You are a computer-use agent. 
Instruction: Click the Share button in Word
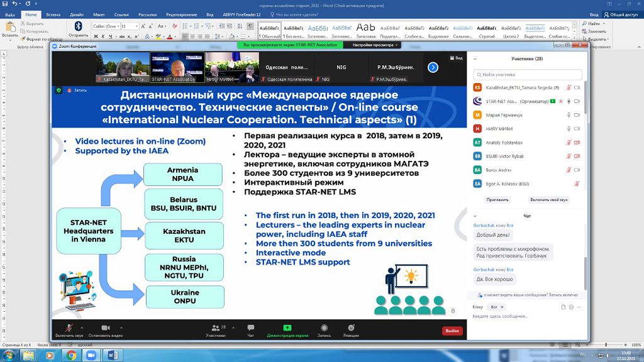[x=620, y=15]
